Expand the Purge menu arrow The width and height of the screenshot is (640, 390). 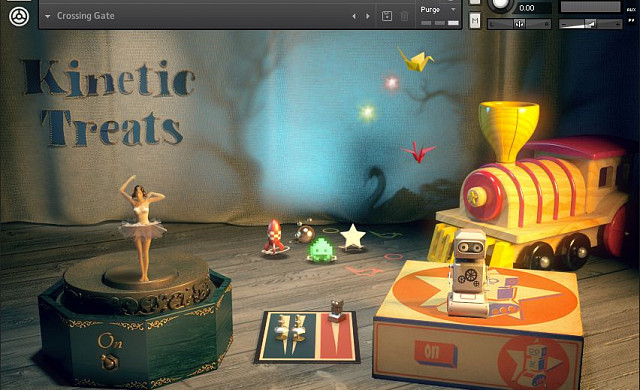[453, 9]
